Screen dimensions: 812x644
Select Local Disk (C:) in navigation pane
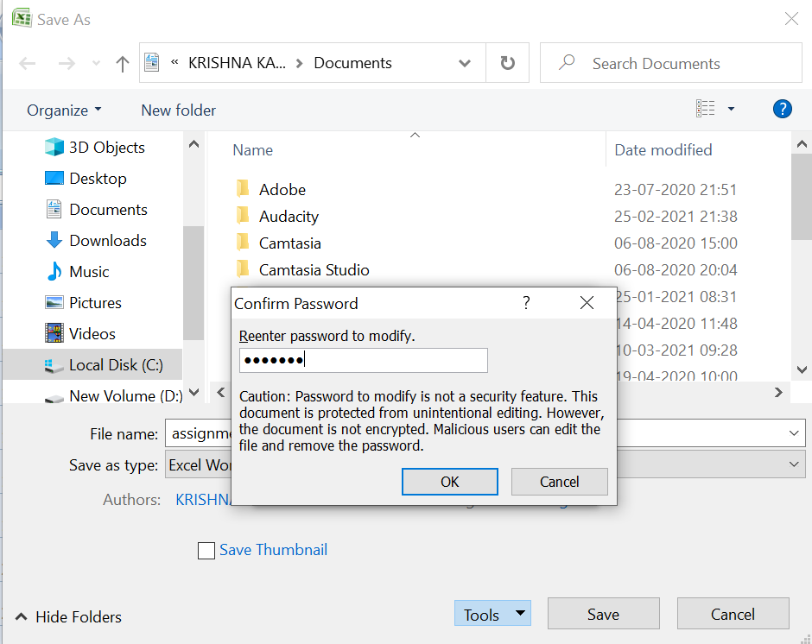point(116,365)
